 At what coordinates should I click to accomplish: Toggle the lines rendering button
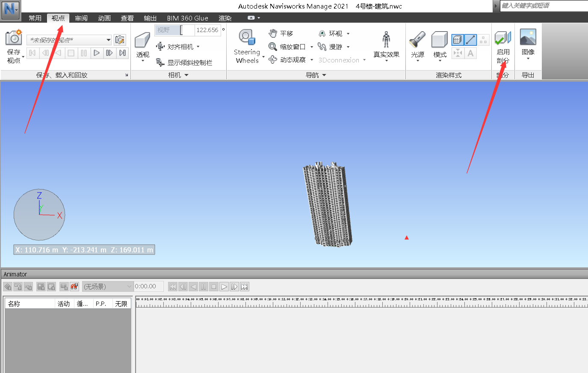(x=470, y=39)
